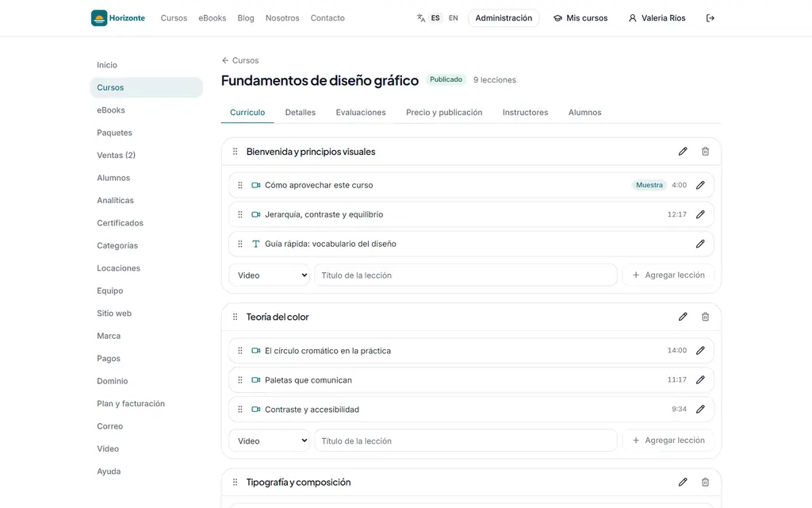Open the Administración button
Viewport: 812px width, 508px height.
504,18
